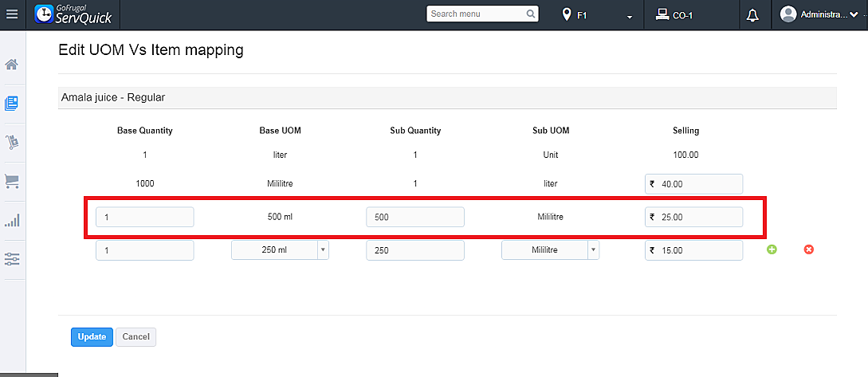Open the sliders settings sidebar icon
This screenshot has height=377, width=868.
(12, 258)
